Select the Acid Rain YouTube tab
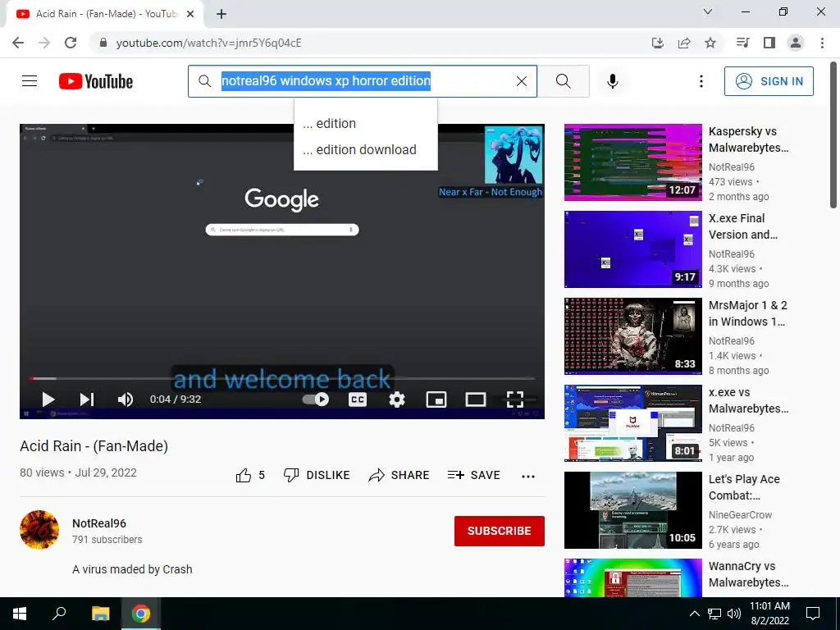 click(x=105, y=14)
